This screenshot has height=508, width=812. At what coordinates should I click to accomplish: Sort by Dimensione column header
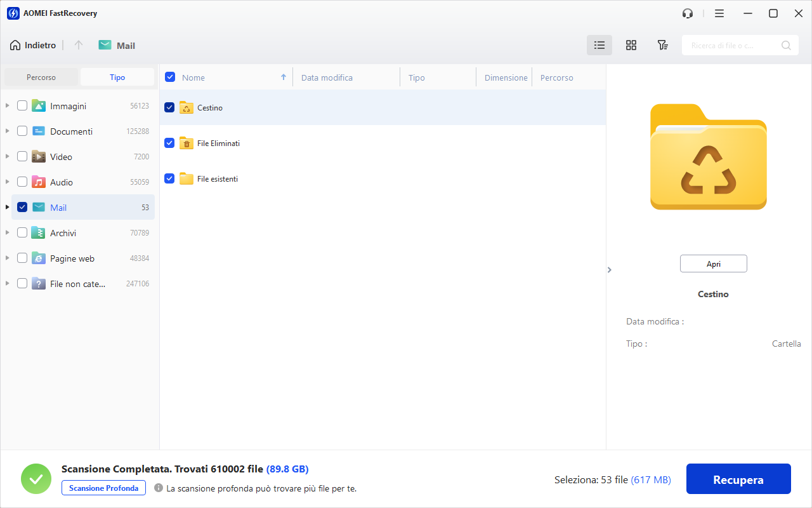[x=506, y=77]
